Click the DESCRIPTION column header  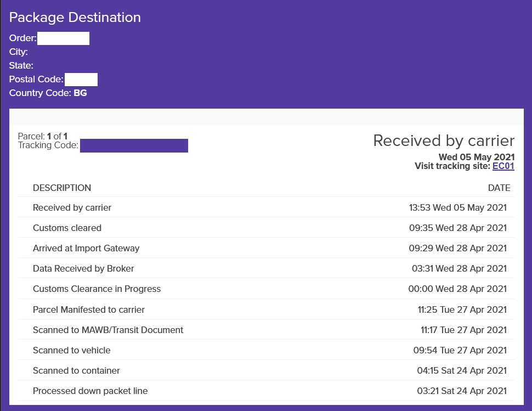pyautogui.click(x=62, y=188)
